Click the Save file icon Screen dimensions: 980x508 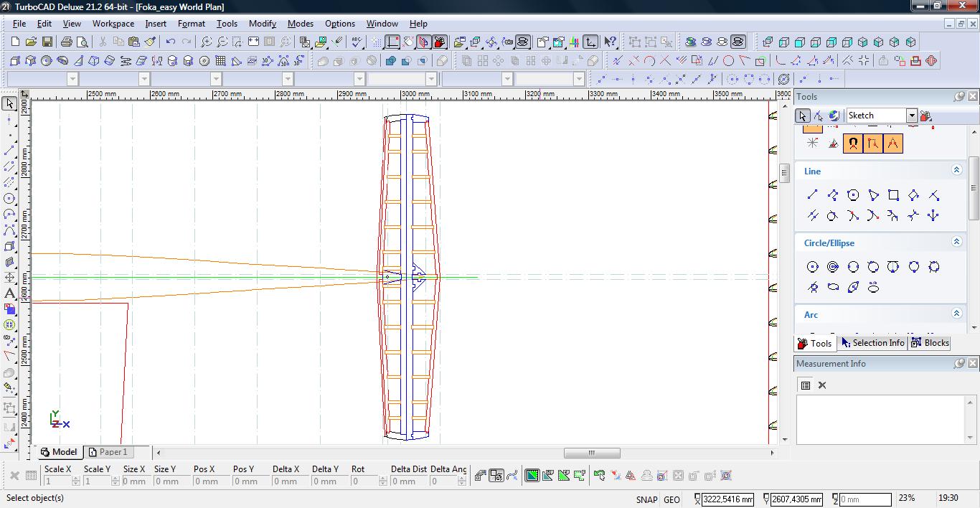(x=47, y=42)
